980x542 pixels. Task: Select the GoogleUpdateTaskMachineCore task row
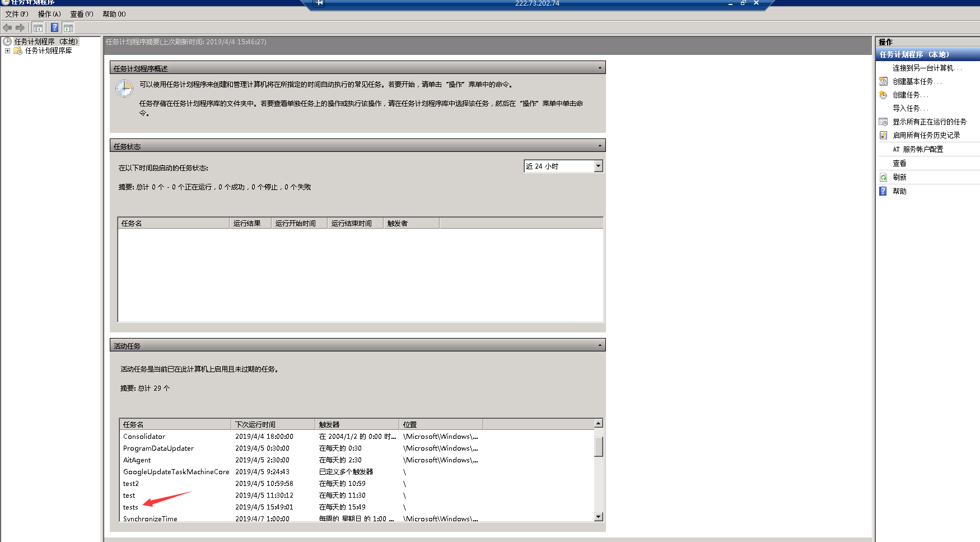pyautogui.click(x=357, y=471)
